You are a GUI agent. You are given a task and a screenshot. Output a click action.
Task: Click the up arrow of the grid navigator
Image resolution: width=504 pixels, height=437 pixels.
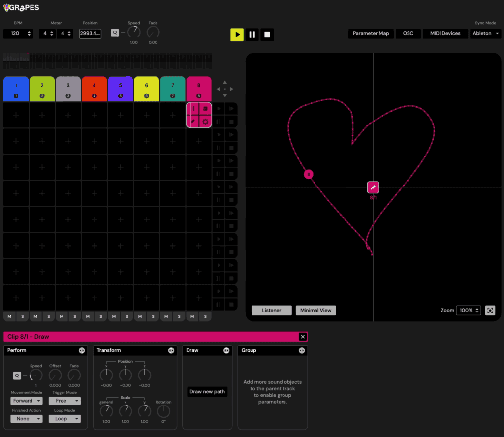click(225, 83)
